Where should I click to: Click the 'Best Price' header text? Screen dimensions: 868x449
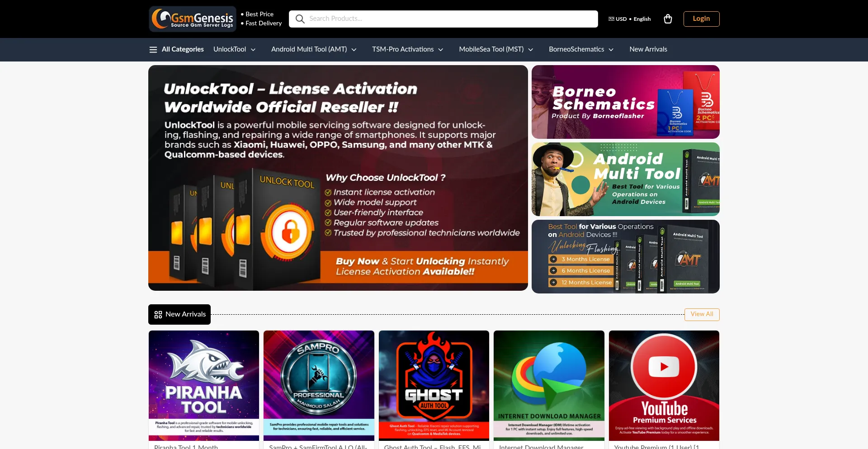pyautogui.click(x=259, y=14)
